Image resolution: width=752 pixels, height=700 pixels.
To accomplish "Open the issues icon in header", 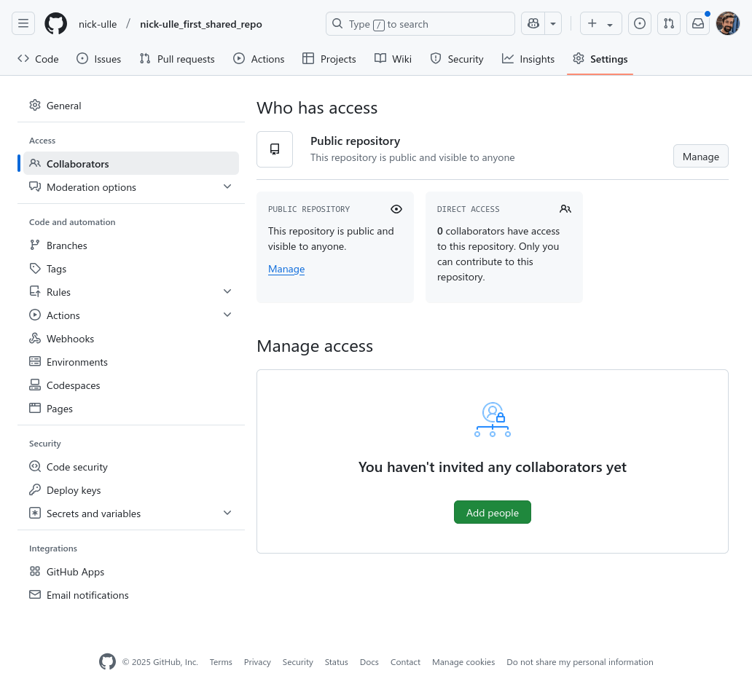I will (x=640, y=23).
